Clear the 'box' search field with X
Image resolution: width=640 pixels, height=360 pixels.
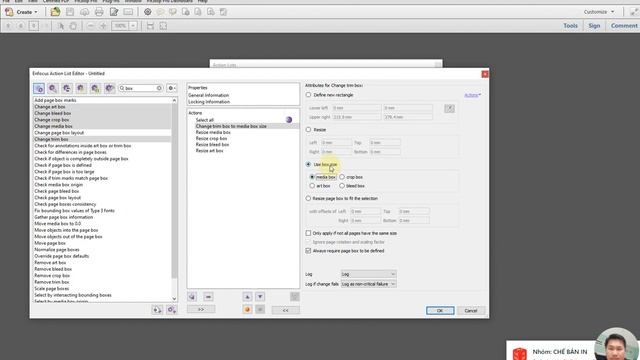pyautogui.click(x=159, y=88)
